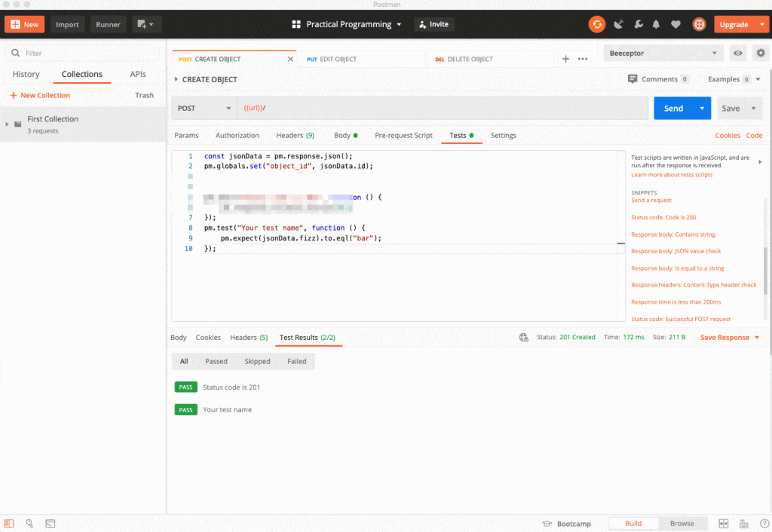Switch to the APIs tab
772x532 pixels.
click(138, 74)
